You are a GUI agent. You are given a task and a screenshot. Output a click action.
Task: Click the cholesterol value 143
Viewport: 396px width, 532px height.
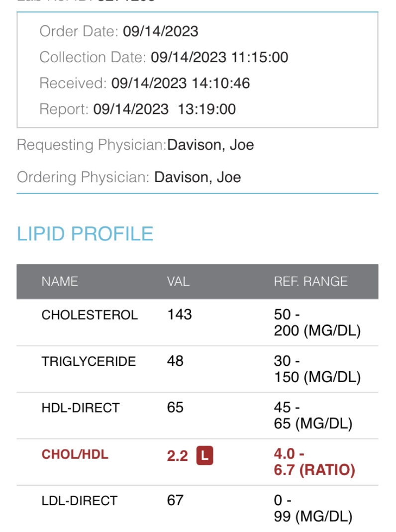(180, 315)
